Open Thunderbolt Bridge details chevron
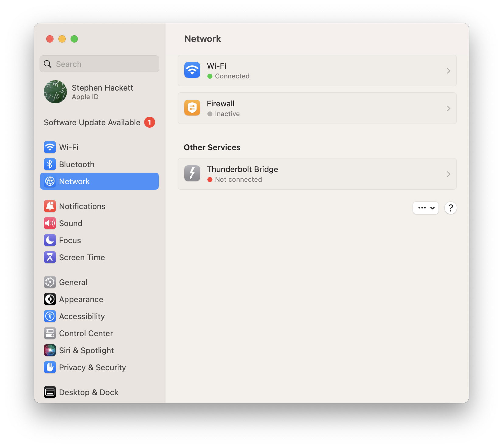 [448, 174]
